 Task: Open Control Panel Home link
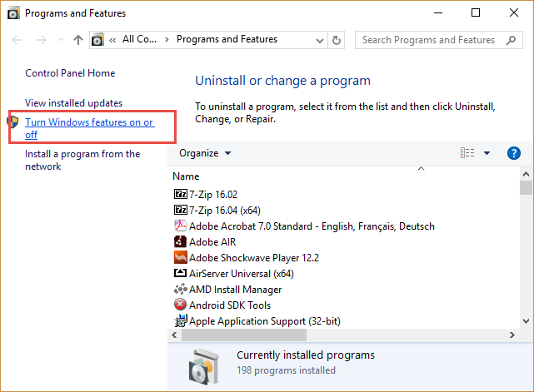tap(70, 73)
